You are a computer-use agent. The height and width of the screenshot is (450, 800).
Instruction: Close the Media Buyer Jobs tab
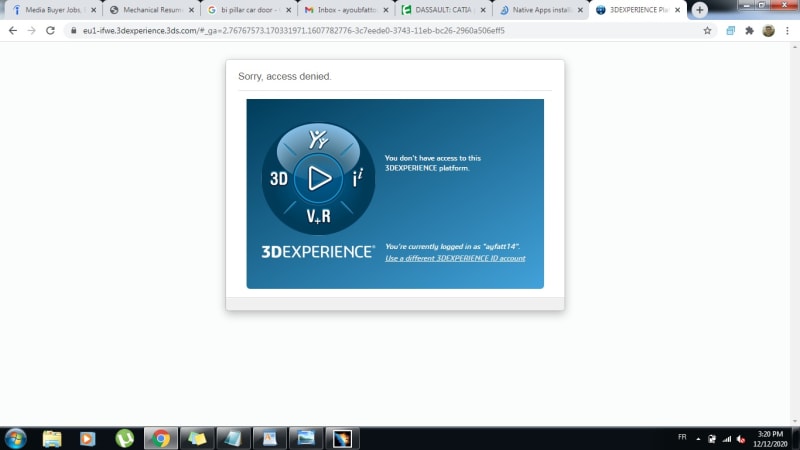(x=93, y=10)
